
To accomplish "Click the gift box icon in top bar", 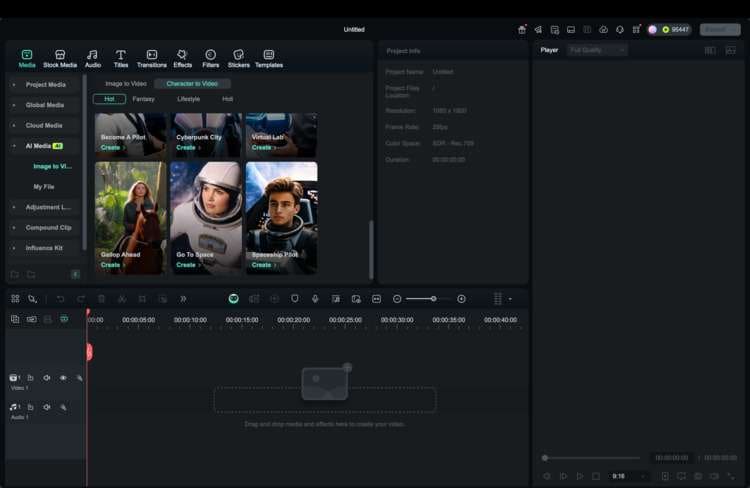I will 521,29.
